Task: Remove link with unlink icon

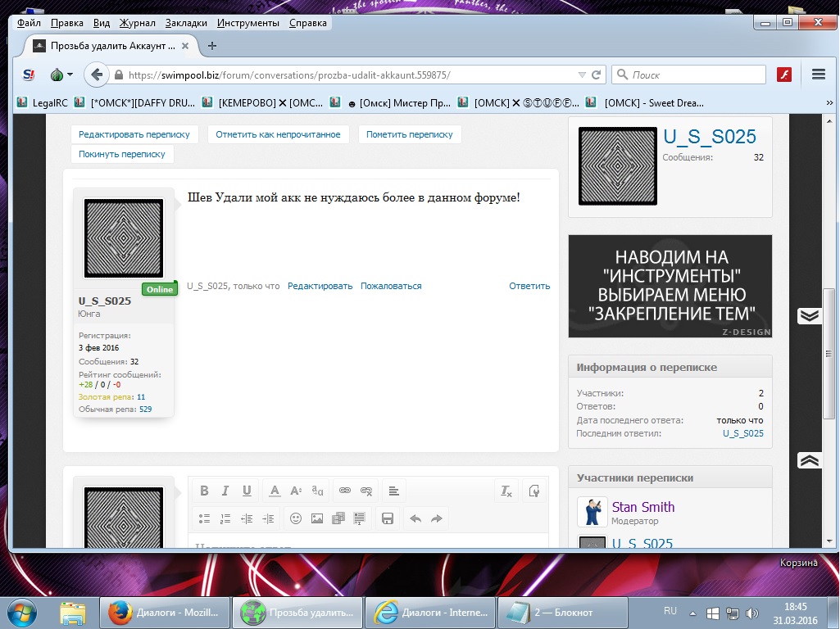Action: [x=366, y=491]
